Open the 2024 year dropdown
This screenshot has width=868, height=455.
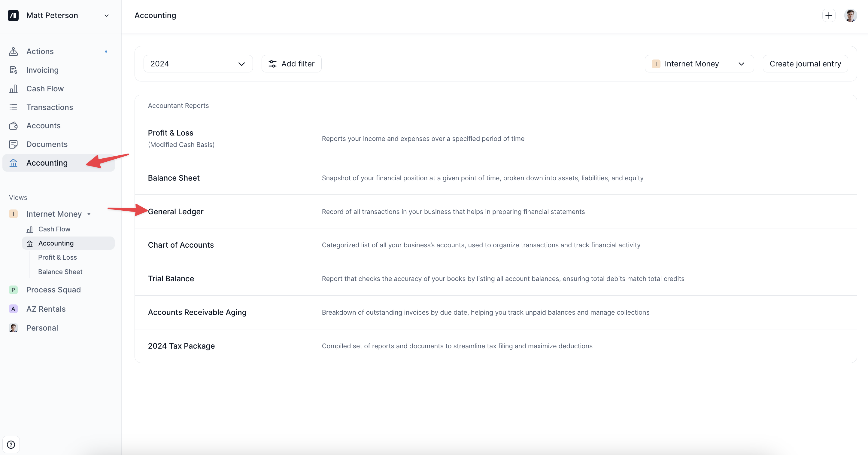(x=198, y=64)
